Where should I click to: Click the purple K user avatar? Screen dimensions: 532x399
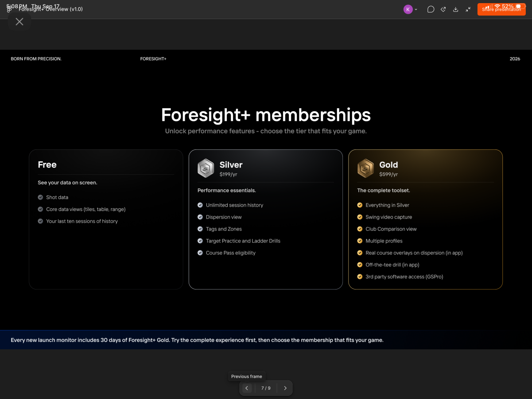coord(408,9)
